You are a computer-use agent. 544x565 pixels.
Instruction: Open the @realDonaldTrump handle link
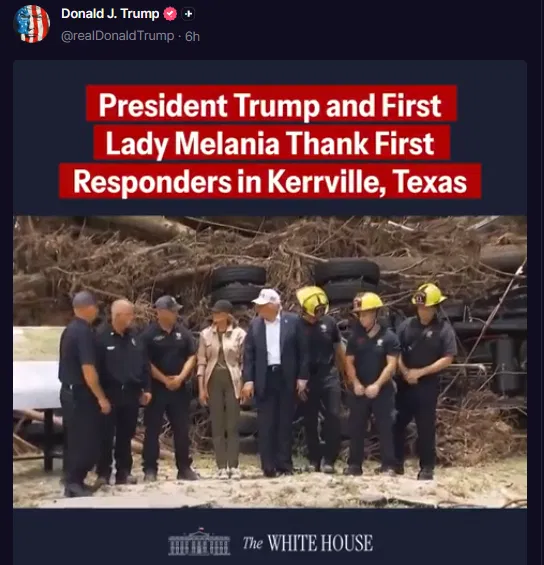[x=117, y=36]
